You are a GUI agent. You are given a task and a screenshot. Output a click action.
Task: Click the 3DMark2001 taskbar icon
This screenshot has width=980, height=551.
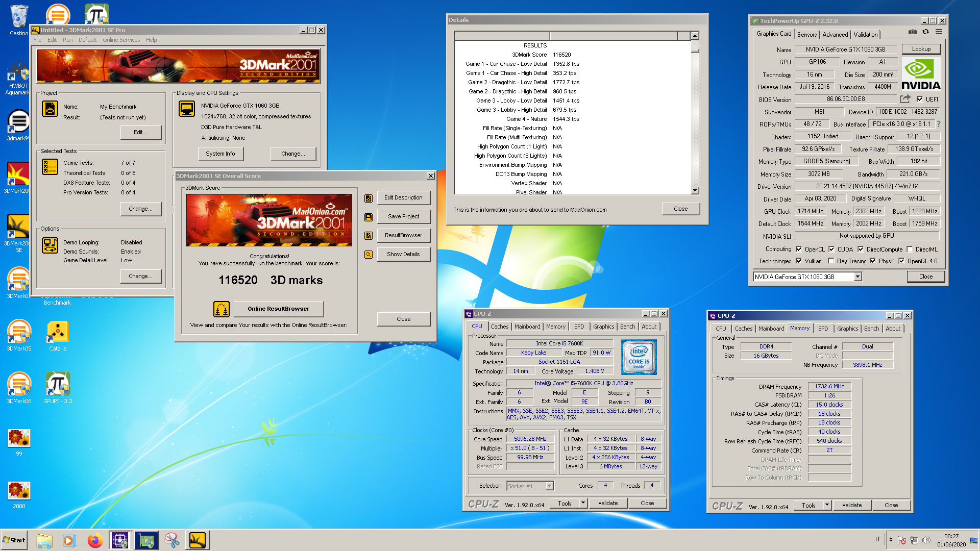tap(197, 540)
